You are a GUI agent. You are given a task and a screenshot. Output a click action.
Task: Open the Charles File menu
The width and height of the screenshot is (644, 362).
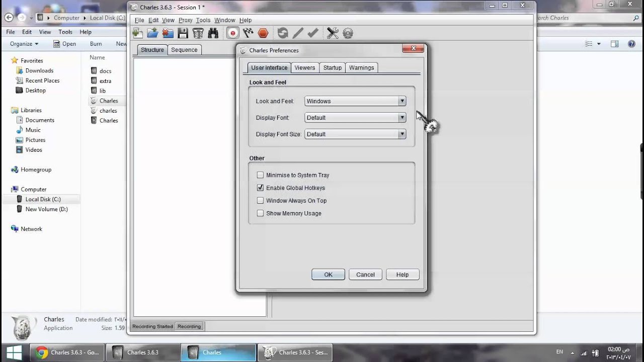point(139,20)
